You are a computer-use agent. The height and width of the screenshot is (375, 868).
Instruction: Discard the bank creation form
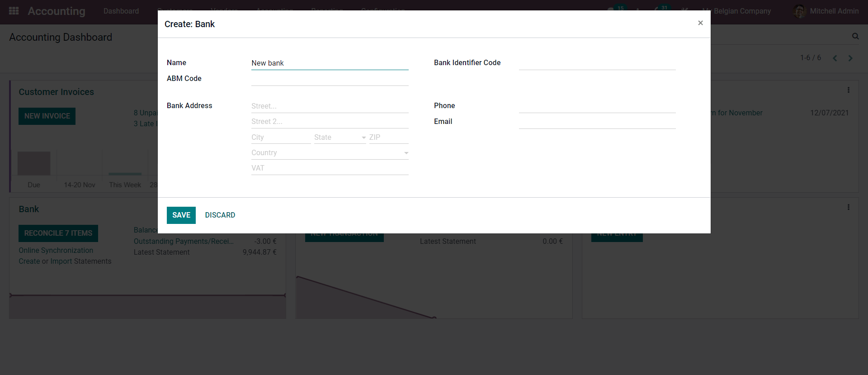click(220, 215)
